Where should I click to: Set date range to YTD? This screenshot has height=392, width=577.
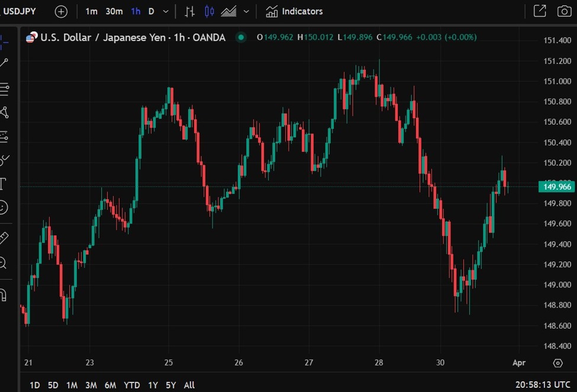point(132,385)
